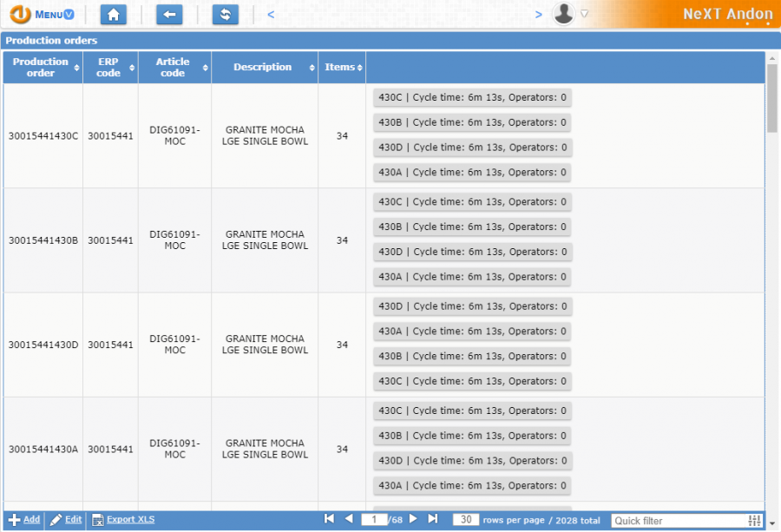Viewport: 781px width, 532px height.
Task: Click the user profile avatar icon
Action: pos(565,14)
